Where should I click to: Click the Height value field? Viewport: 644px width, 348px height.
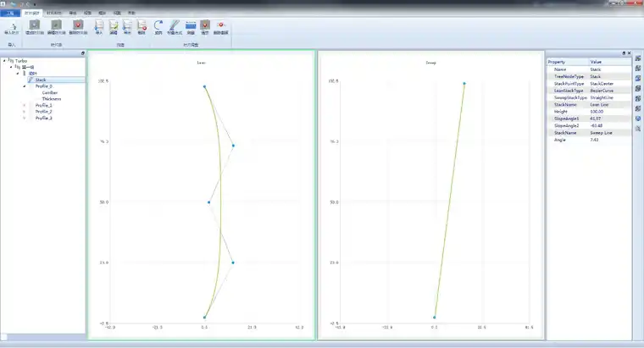click(610, 112)
